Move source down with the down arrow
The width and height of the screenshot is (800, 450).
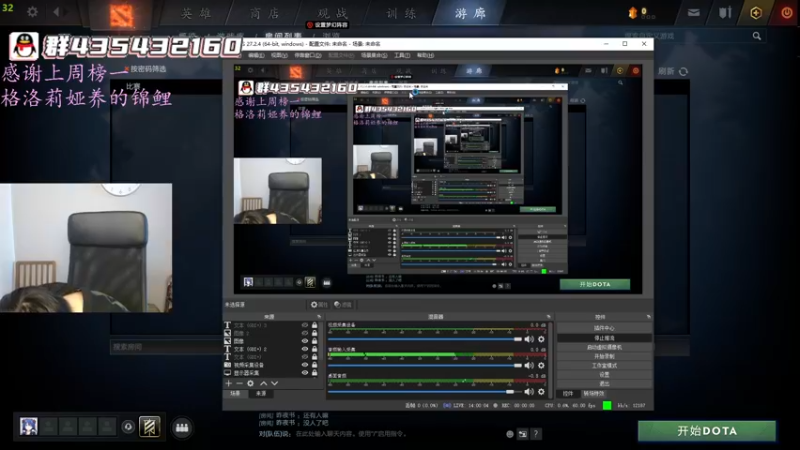274,383
